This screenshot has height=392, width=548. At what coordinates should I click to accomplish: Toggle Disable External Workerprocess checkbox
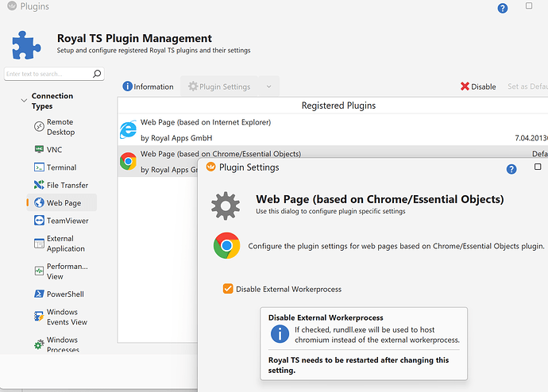point(228,289)
